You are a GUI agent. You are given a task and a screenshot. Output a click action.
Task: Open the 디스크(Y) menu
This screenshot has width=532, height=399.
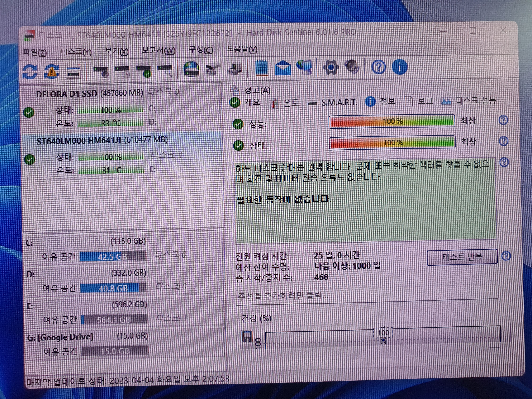pos(76,51)
